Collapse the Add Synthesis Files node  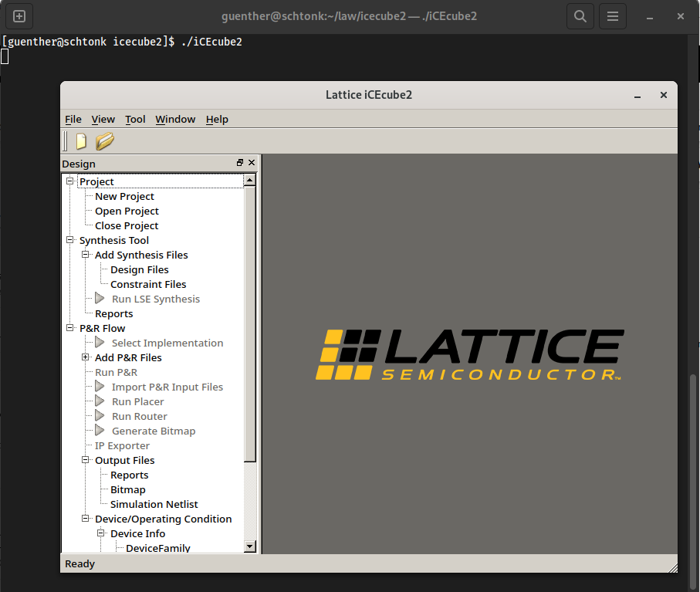tap(85, 255)
